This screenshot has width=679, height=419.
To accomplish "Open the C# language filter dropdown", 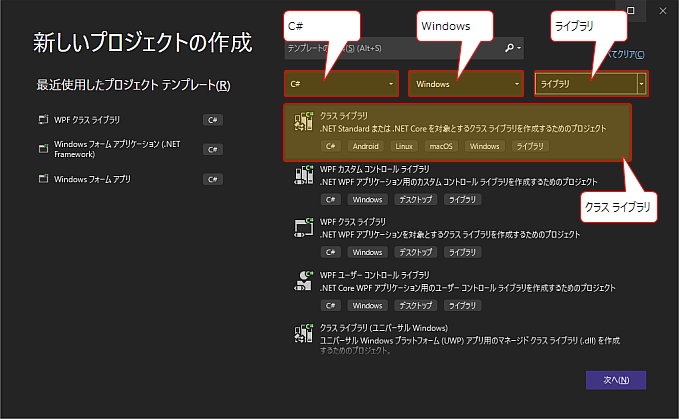I will tap(341, 84).
